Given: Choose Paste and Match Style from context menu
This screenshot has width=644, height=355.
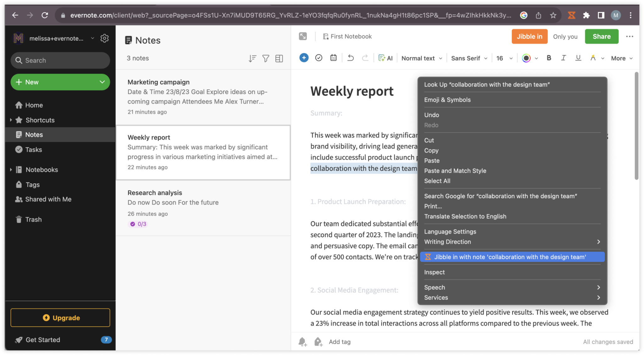Looking at the screenshot, I should 455,171.
